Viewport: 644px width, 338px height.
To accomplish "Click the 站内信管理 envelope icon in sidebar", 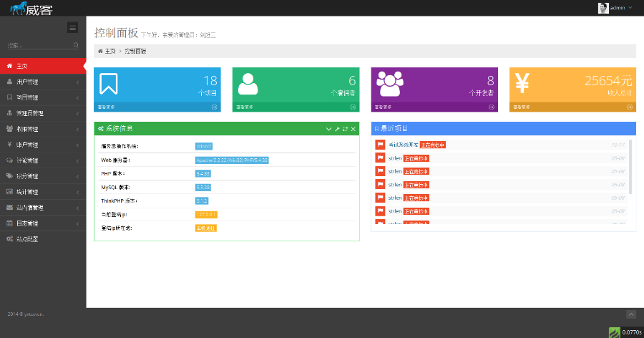I will (x=9, y=208).
